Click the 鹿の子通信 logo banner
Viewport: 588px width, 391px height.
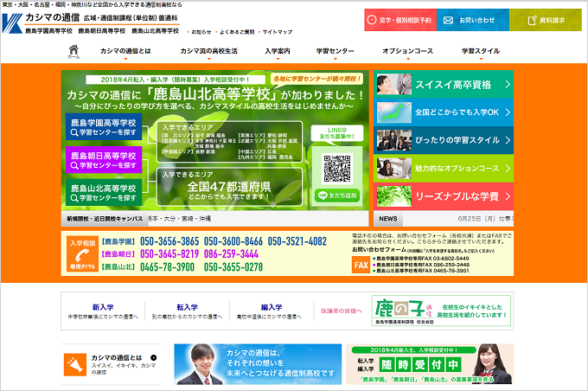[x=441, y=311]
